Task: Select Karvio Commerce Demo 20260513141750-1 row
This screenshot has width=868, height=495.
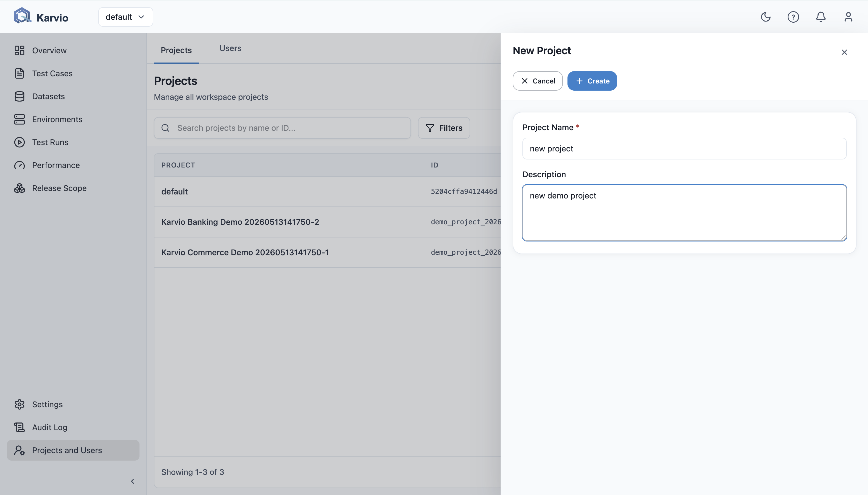Action: tap(327, 252)
